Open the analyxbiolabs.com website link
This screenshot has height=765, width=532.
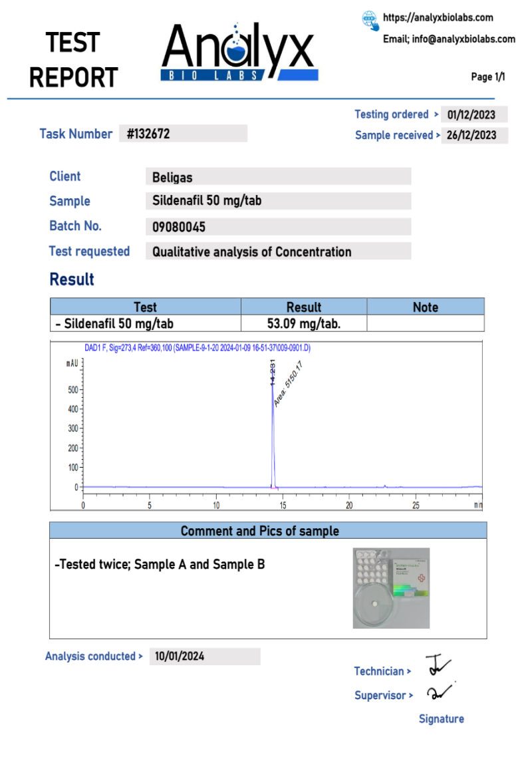point(438,18)
